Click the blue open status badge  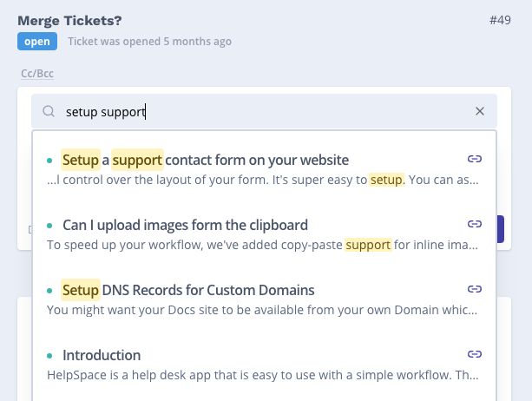[x=36, y=41]
